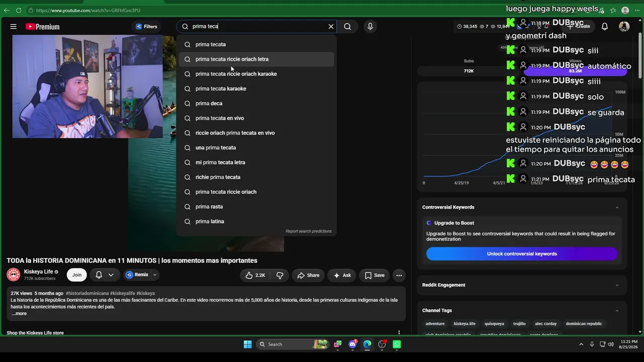The height and width of the screenshot is (362, 644).
Task: Choose the "prima rasta" suggestion
Action: coord(257,207)
